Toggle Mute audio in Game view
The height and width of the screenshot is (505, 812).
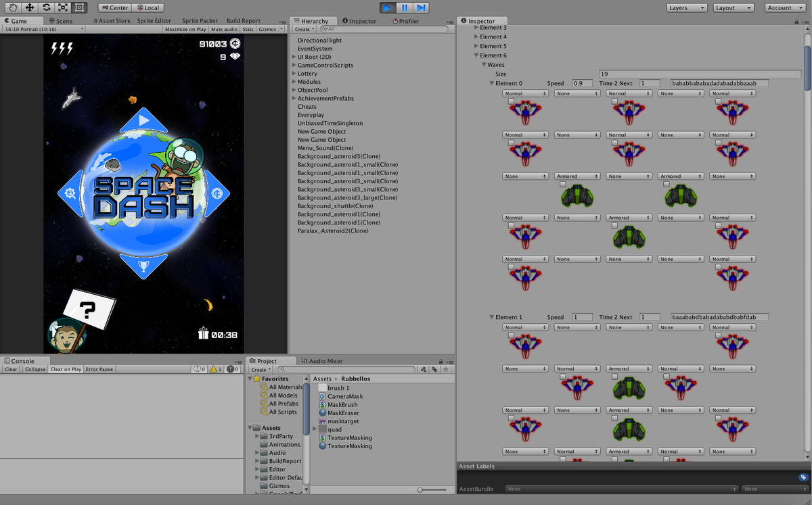[x=224, y=29]
